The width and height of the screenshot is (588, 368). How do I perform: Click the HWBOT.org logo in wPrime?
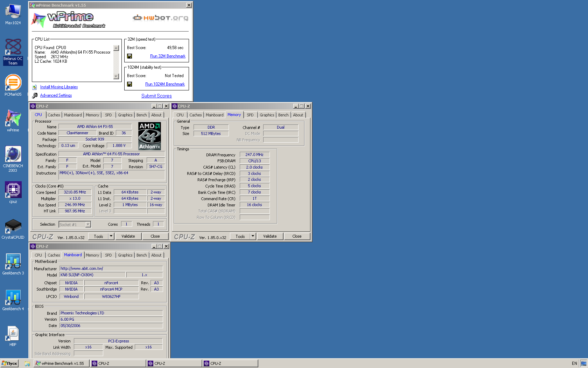(x=160, y=18)
